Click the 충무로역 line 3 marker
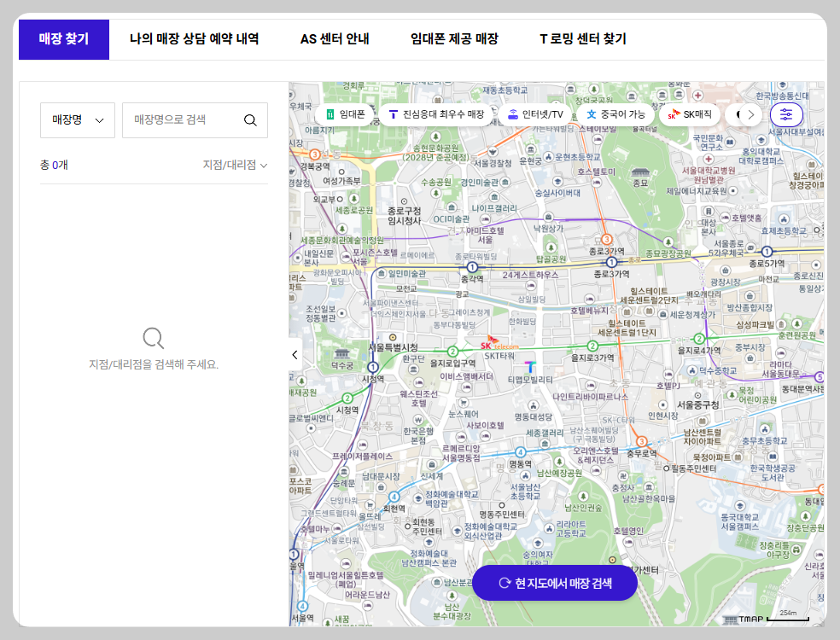 641,441
